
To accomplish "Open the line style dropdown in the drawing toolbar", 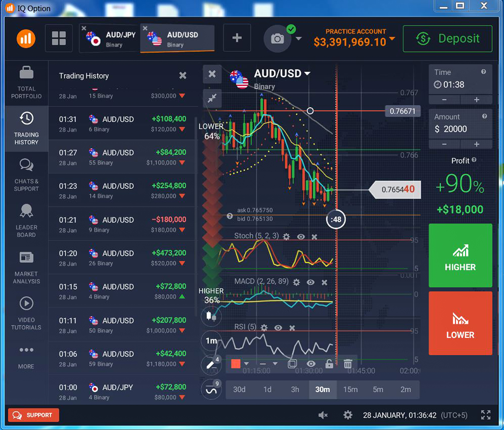I will 275,364.
